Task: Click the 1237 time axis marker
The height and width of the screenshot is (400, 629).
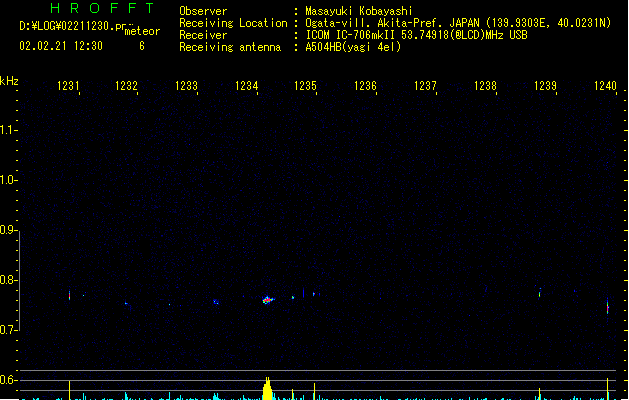Action: tap(425, 86)
